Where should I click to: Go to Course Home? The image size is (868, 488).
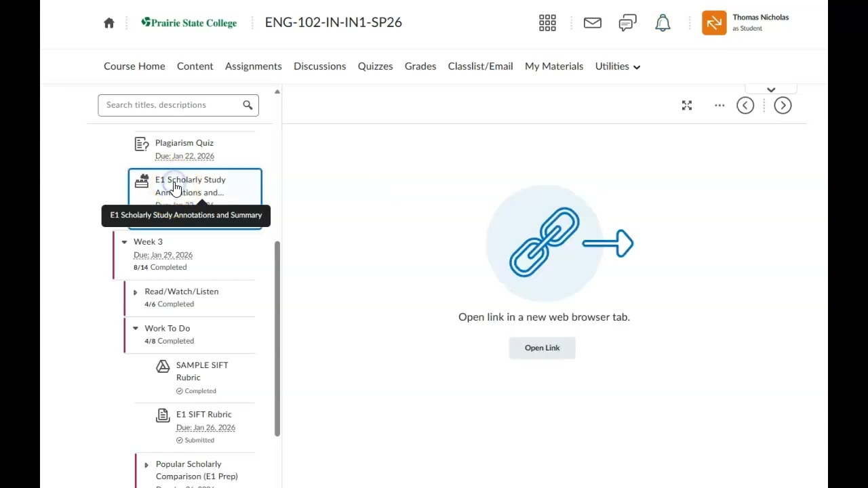tap(134, 66)
